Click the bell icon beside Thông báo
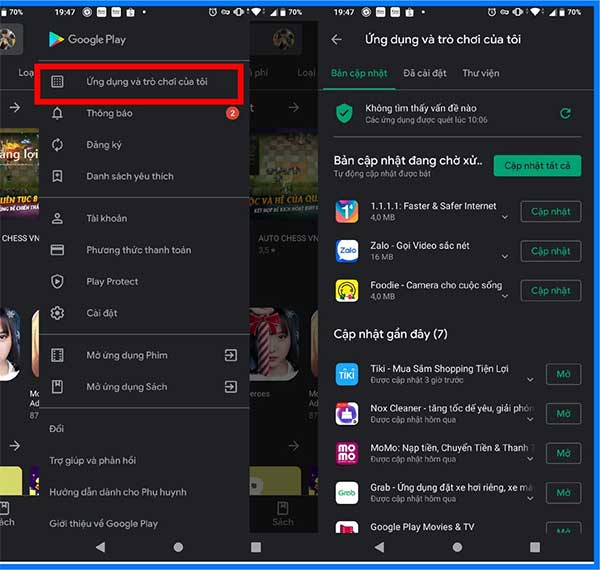This screenshot has height=570, width=600. (57, 113)
